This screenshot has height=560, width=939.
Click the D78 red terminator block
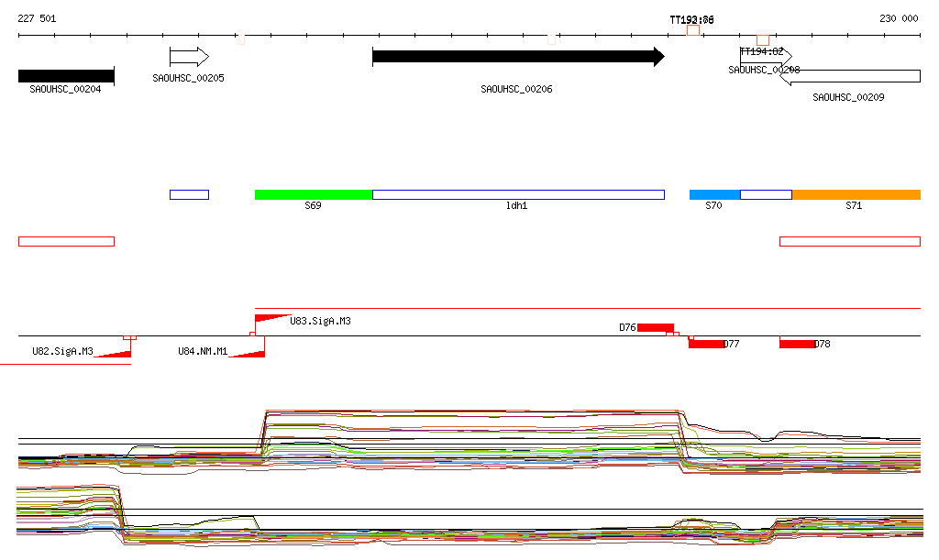[796, 344]
